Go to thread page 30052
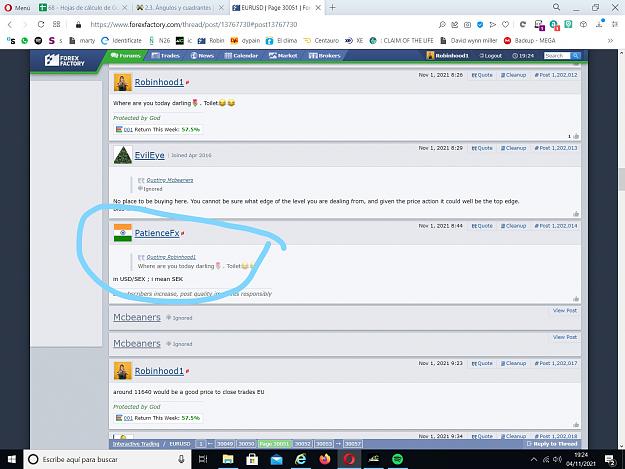This screenshot has width=625, height=469. point(303,444)
